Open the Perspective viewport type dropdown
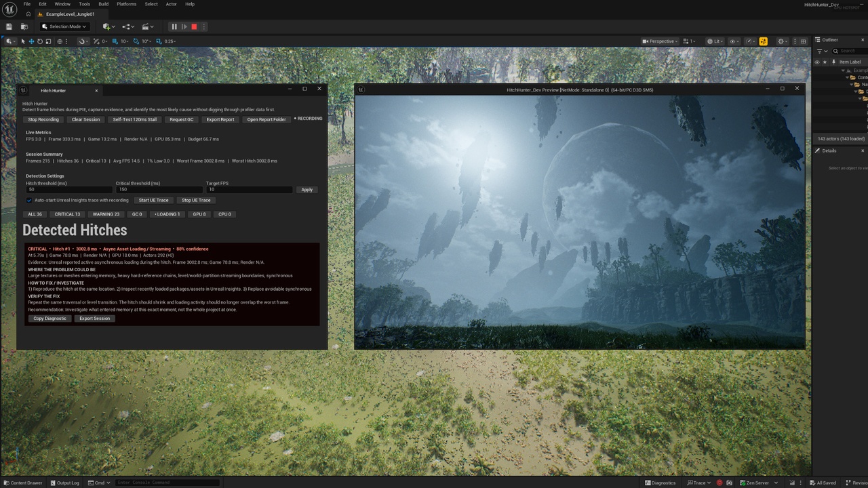 659,41
